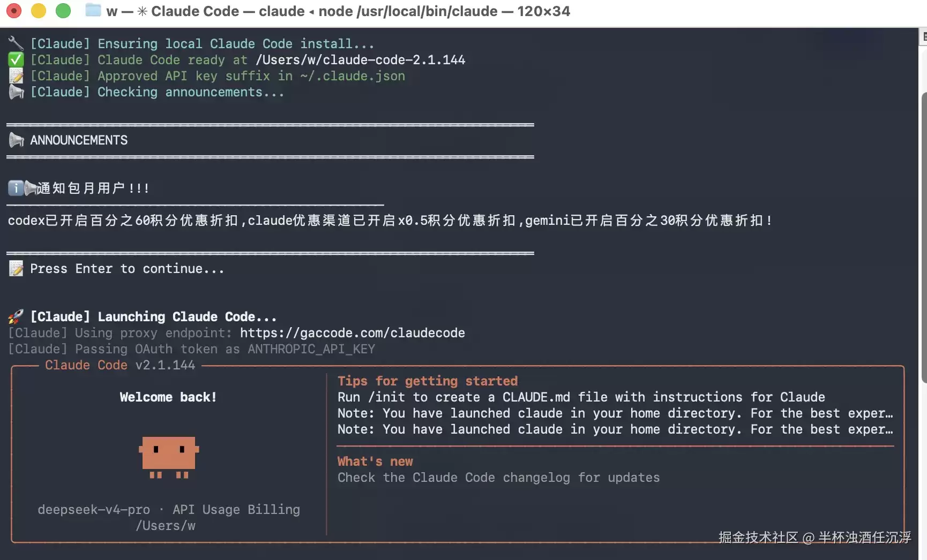Click the /Users/w/claude-code-2.1.144 install path
Image resolution: width=927 pixels, height=560 pixels.
tap(360, 60)
